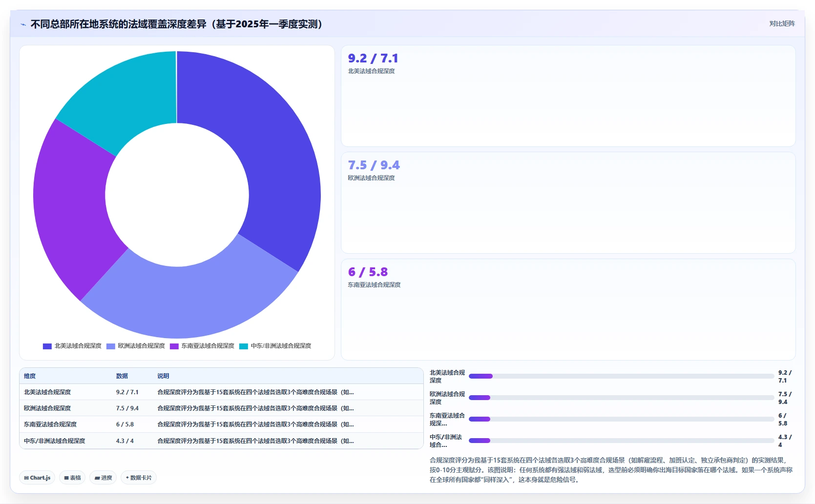Click the 表格 pill tag
This screenshot has height=504, width=815.
coord(72,478)
